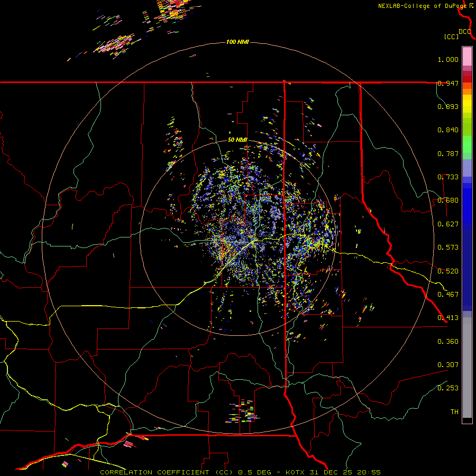Click the 0.947 scale value
The width and height of the screenshot is (476, 476).
click(448, 83)
